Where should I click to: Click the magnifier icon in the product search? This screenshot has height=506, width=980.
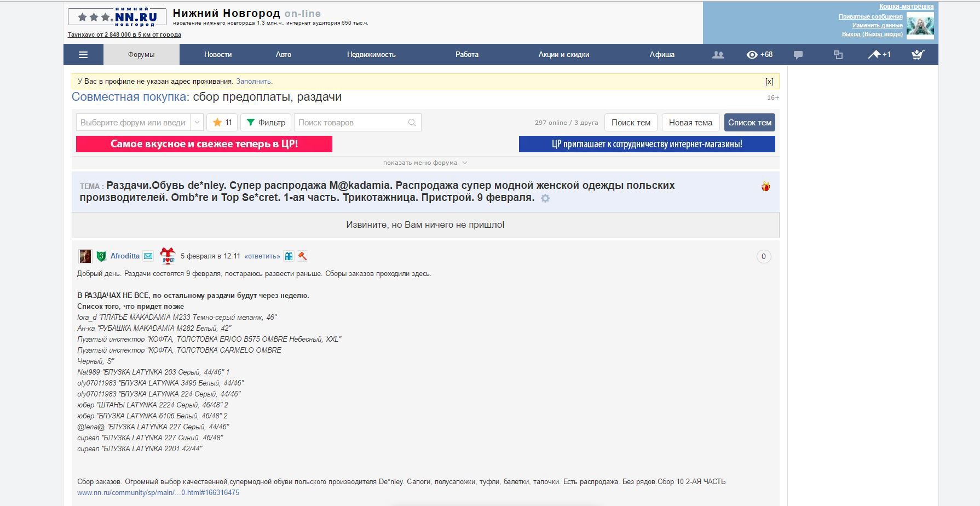coord(412,123)
